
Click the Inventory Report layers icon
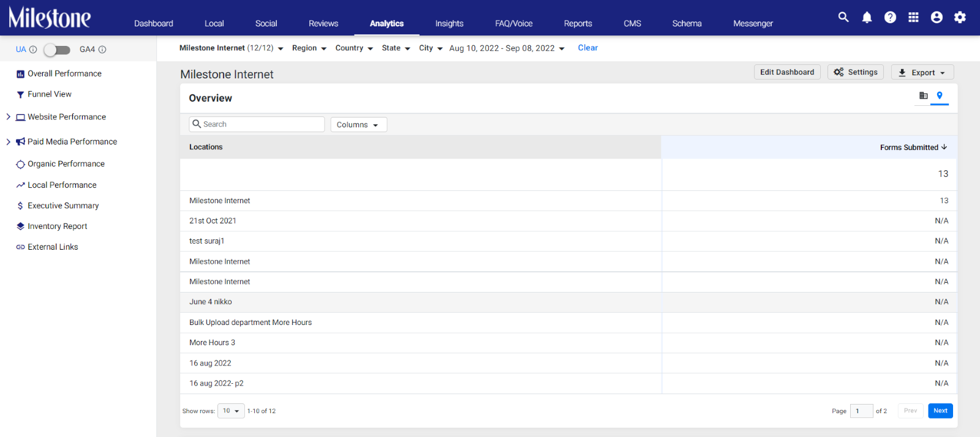tap(20, 226)
